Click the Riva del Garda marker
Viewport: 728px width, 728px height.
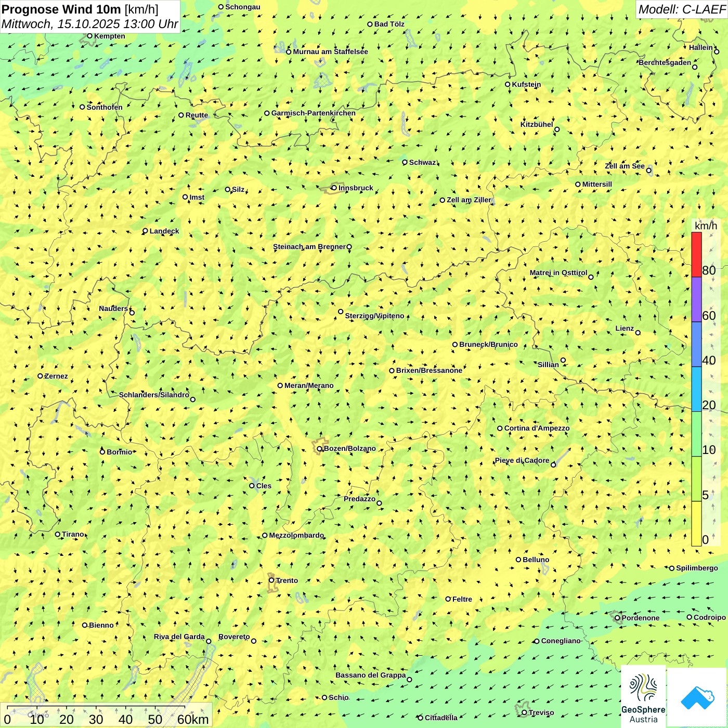tap(209, 641)
